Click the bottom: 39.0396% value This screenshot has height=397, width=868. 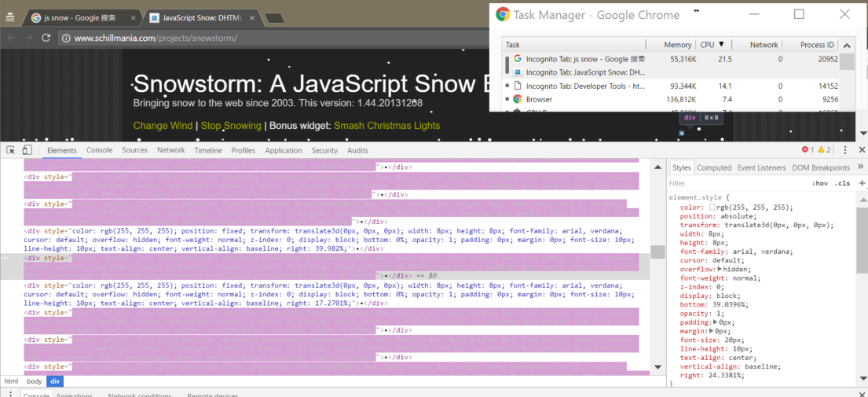728,304
